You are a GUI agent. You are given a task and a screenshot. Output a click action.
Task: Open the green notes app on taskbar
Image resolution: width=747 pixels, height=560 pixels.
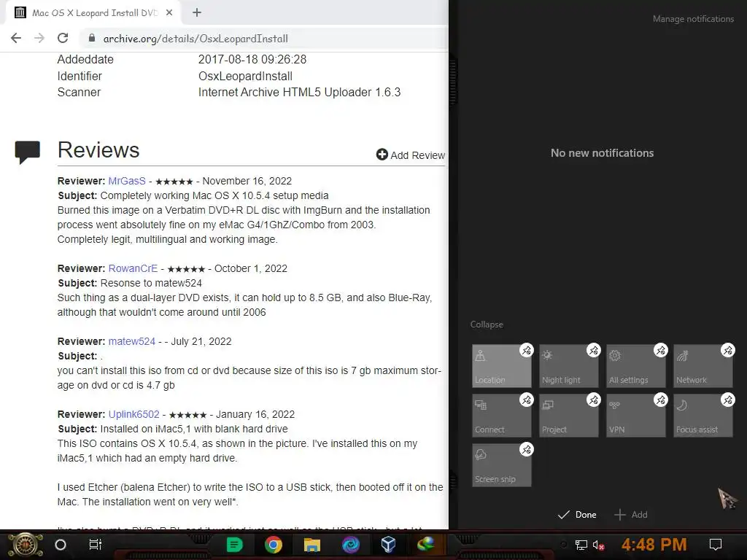coord(234,545)
